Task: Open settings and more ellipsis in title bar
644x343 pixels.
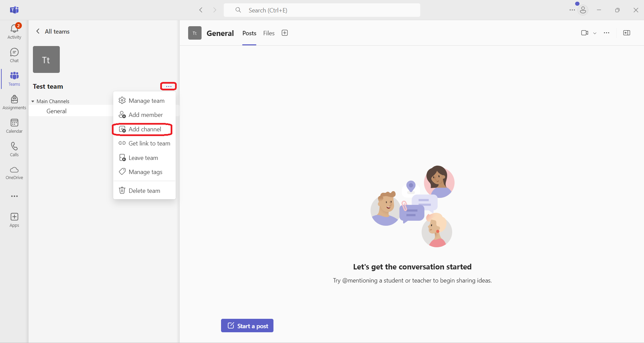Action: (x=572, y=10)
